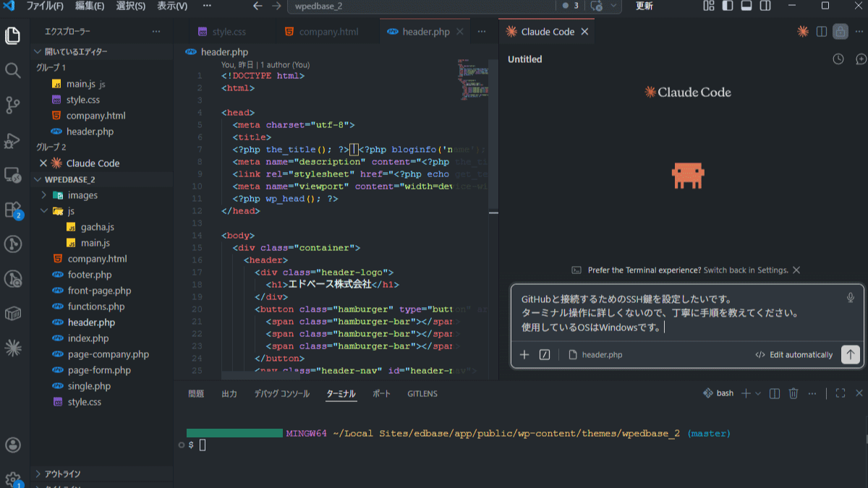Toggle bottom panel visibility
Viewport: 868px width, 488px height.
[x=746, y=6]
